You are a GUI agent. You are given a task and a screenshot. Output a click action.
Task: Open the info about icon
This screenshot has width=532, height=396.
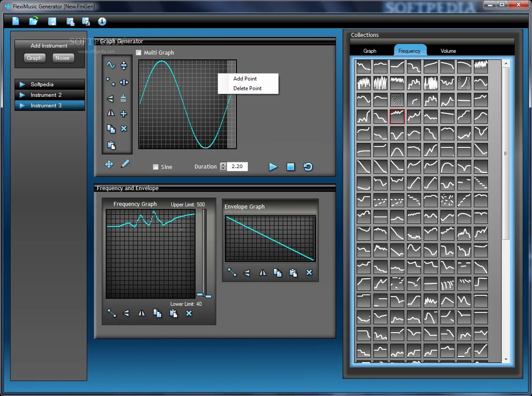pyautogui.click(x=102, y=21)
